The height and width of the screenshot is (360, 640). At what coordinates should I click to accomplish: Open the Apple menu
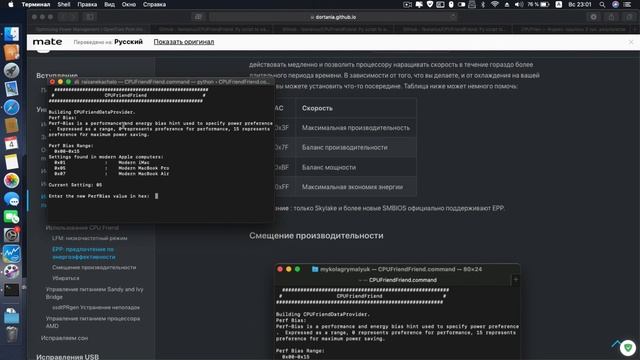pos(11,4)
